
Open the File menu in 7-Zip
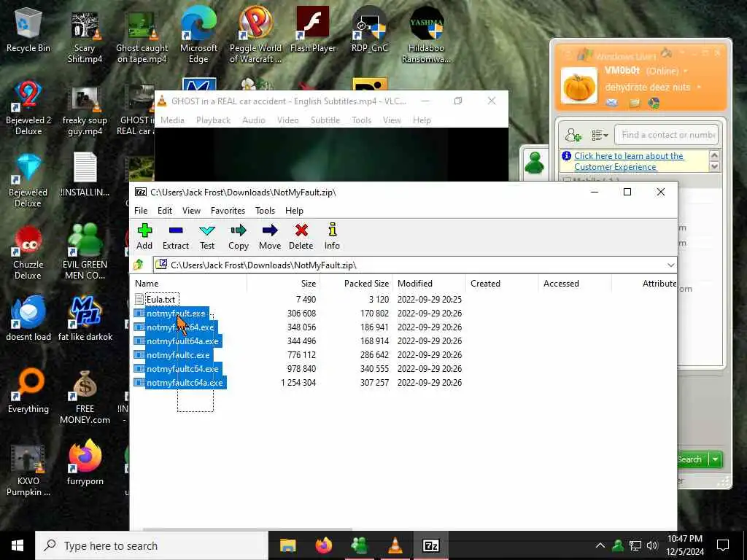141,211
